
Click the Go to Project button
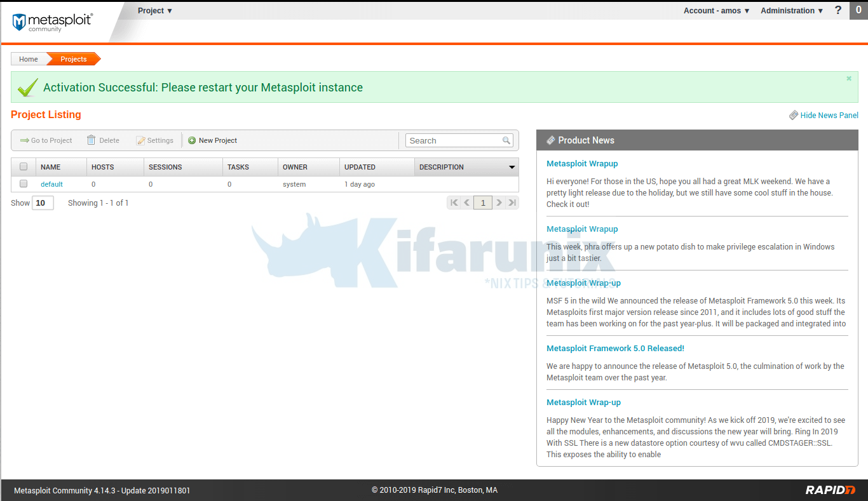click(46, 140)
